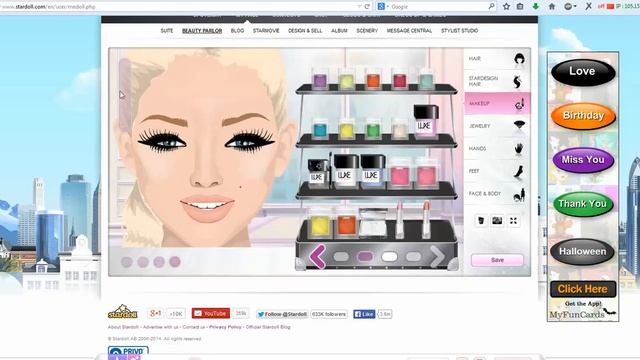Viewport: 640px width, 360px height.
Task: Select the purple shelf page indicator
Action: (365, 256)
